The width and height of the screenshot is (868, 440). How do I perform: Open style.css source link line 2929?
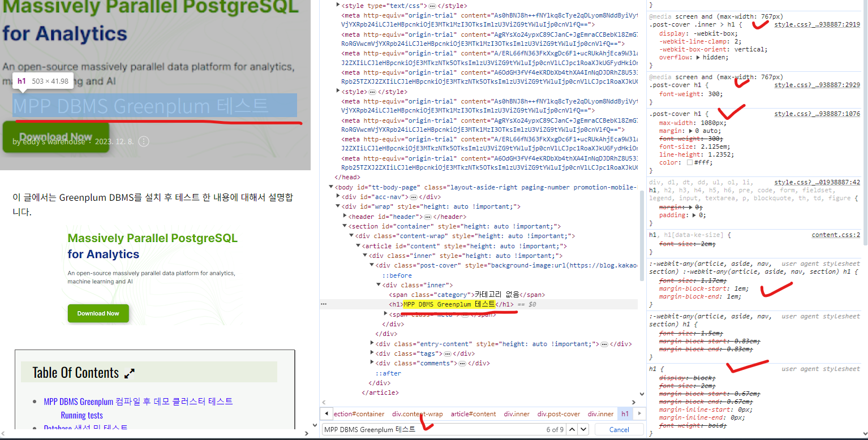[817, 85]
